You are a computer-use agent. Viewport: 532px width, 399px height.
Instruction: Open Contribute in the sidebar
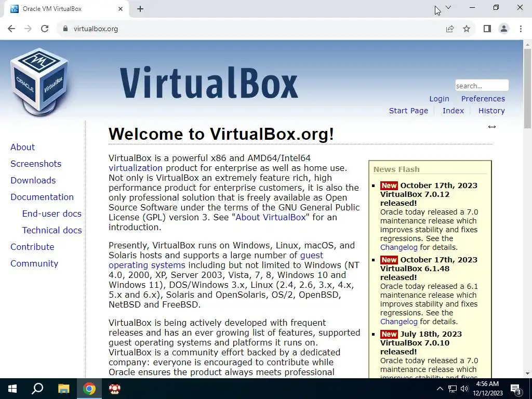32,247
